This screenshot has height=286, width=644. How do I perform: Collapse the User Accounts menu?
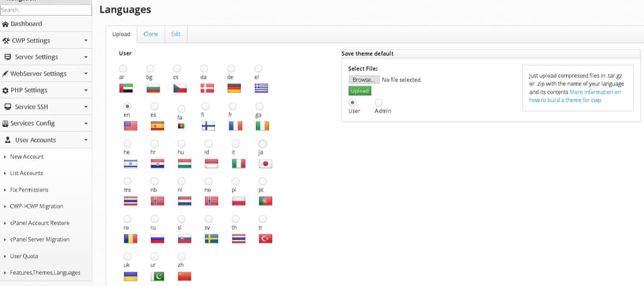45,140
